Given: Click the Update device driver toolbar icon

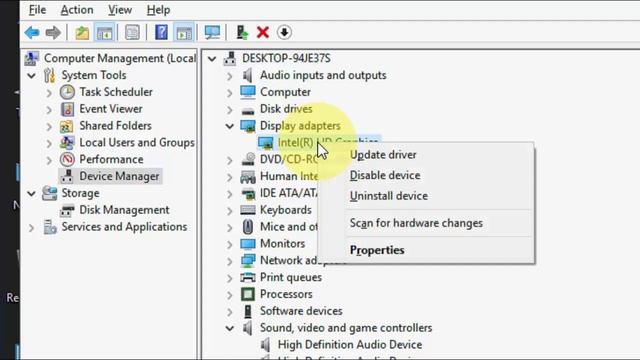Looking at the screenshot, I should point(242,32).
